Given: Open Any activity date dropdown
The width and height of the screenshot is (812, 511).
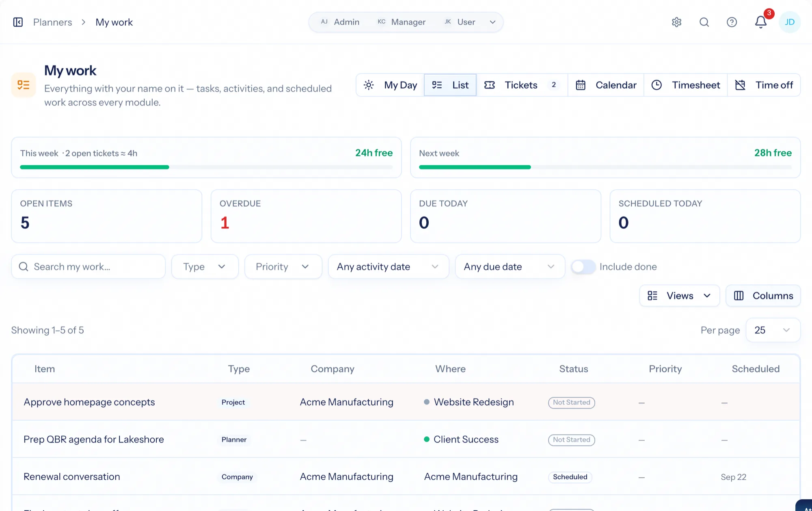Looking at the screenshot, I should point(388,267).
